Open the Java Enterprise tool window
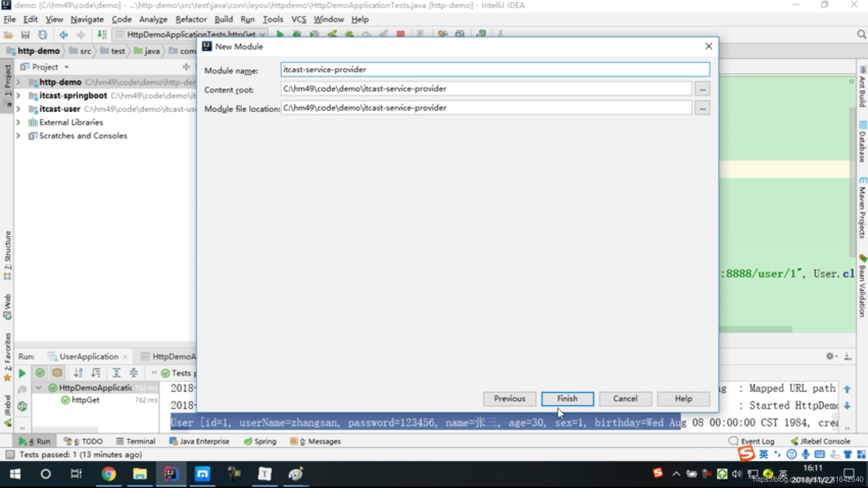The height and width of the screenshot is (488, 868). pos(199,441)
